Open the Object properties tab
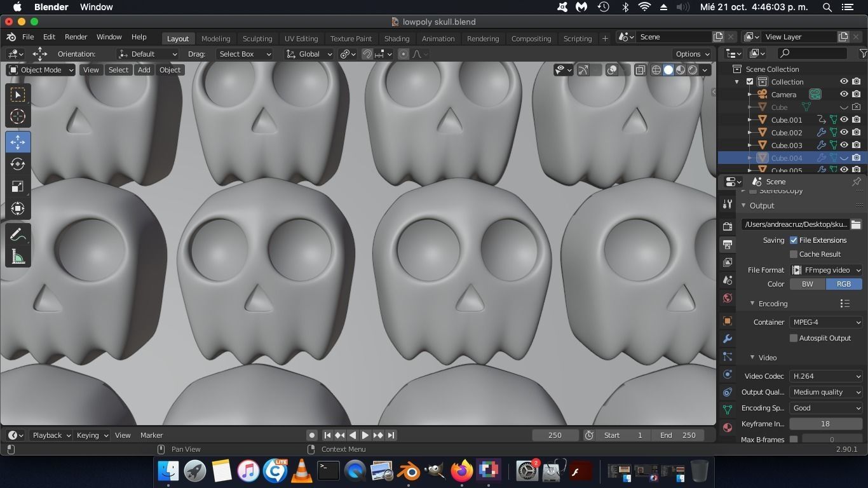Image resolution: width=868 pixels, height=488 pixels. click(x=728, y=321)
